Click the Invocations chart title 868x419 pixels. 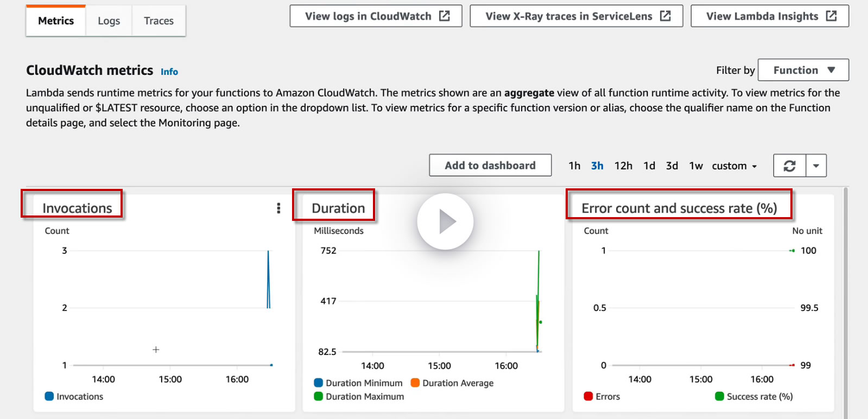[77, 208]
